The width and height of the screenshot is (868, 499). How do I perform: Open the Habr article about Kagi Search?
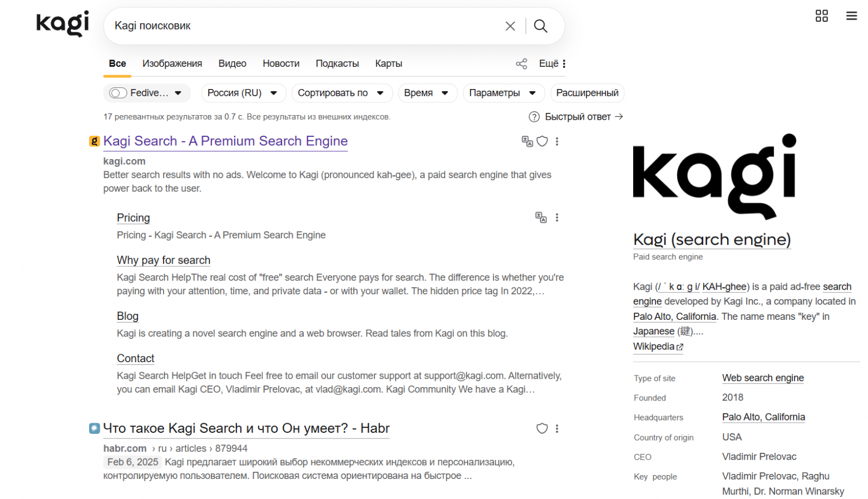(246, 428)
